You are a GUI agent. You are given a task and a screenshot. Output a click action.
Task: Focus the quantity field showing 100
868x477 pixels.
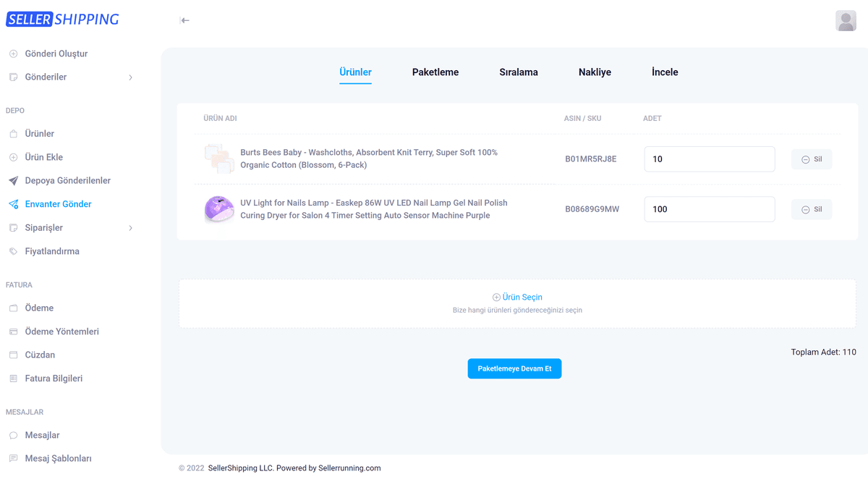(709, 209)
